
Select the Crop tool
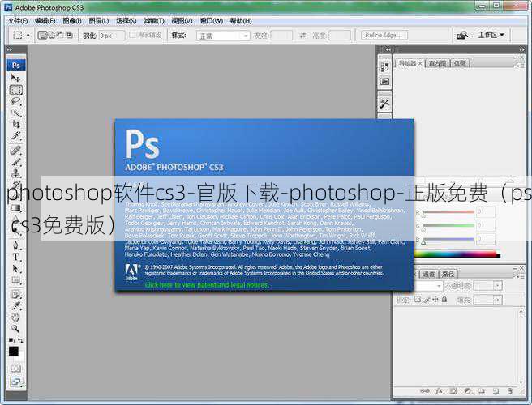coord(15,124)
